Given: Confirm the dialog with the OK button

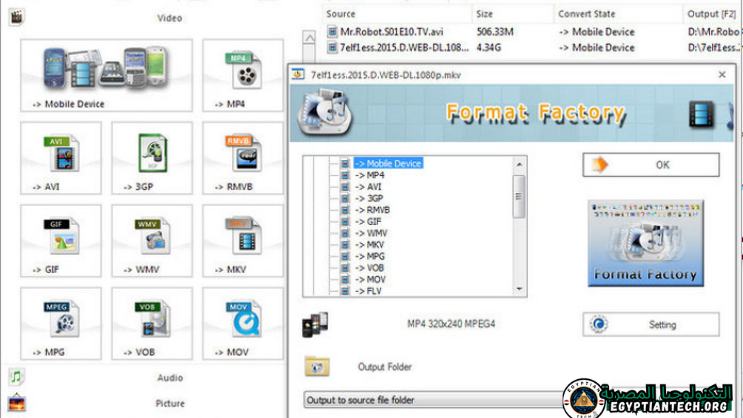Looking at the screenshot, I should click(x=651, y=165).
